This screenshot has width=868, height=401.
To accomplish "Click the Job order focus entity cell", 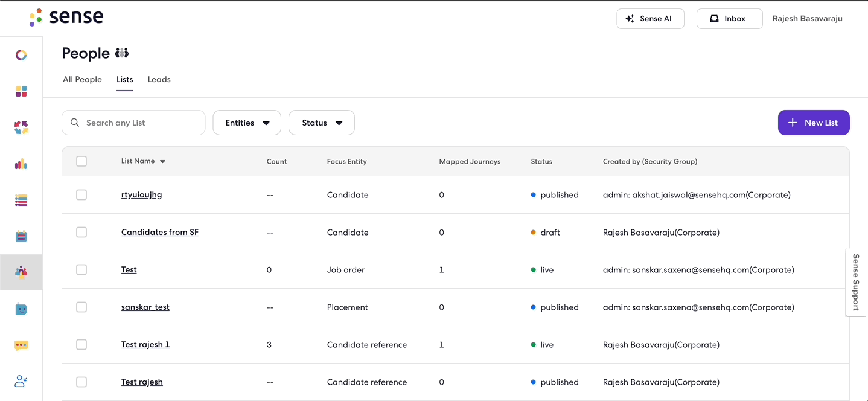I will tap(346, 270).
